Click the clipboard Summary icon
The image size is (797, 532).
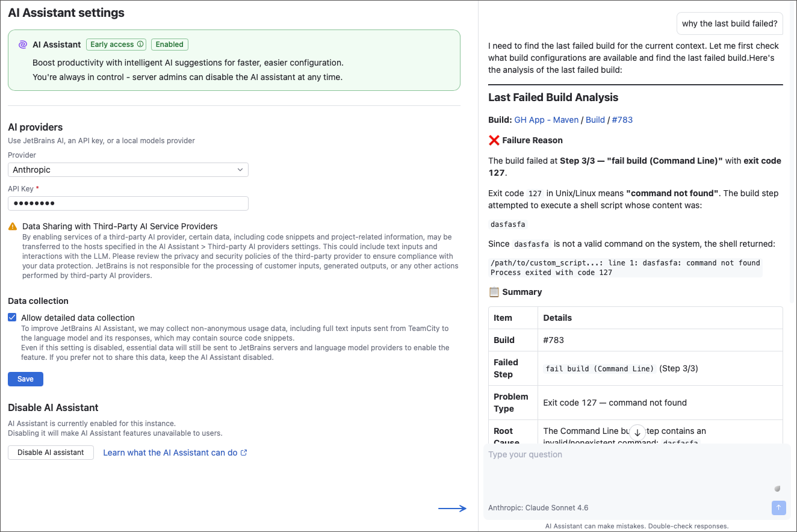coord(494,292)
